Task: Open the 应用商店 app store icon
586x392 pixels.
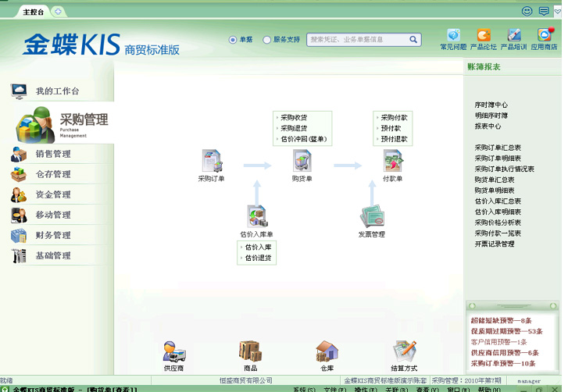Action: click(x=545, y=35)
